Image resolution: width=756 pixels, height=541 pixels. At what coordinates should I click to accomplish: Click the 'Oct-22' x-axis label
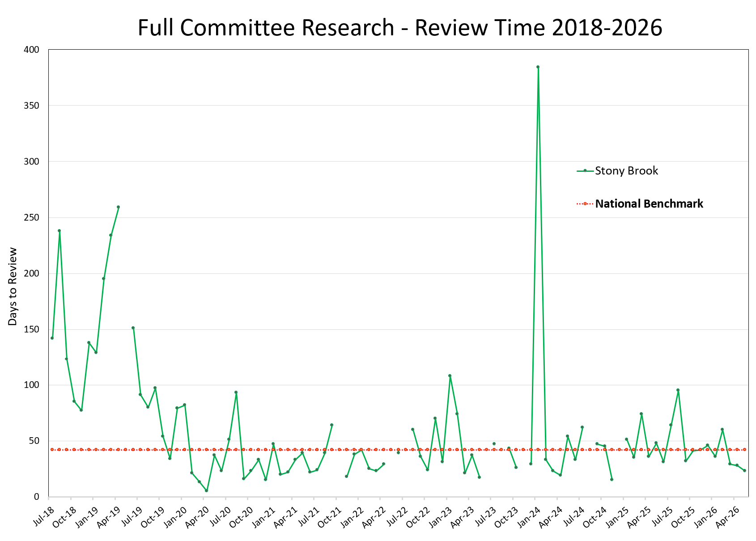click(x=419, y=517)
